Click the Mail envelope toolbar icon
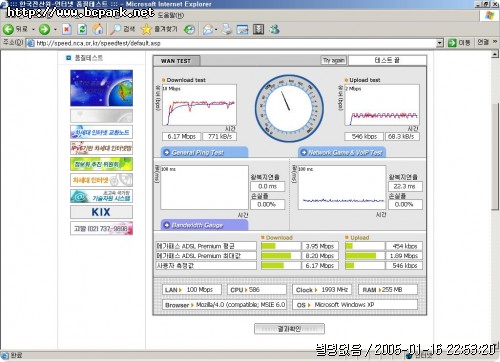This screenshot has height=362, width=500. (208, 30)
